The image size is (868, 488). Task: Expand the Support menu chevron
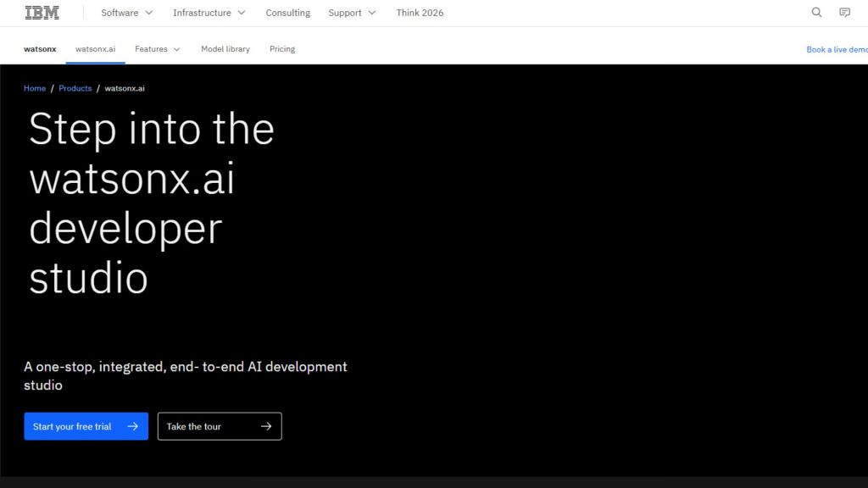coord(372,13)
